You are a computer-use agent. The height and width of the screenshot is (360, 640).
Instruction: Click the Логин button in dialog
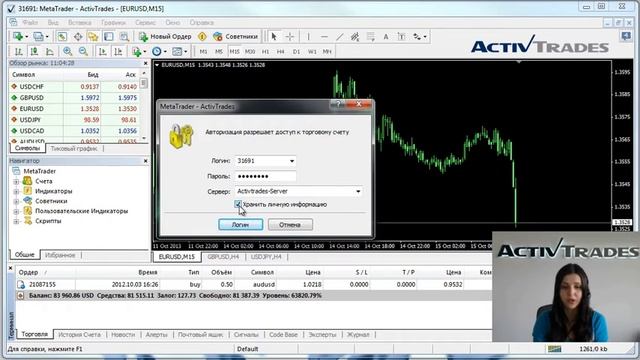pyautogui.click(x=240, y=224)
